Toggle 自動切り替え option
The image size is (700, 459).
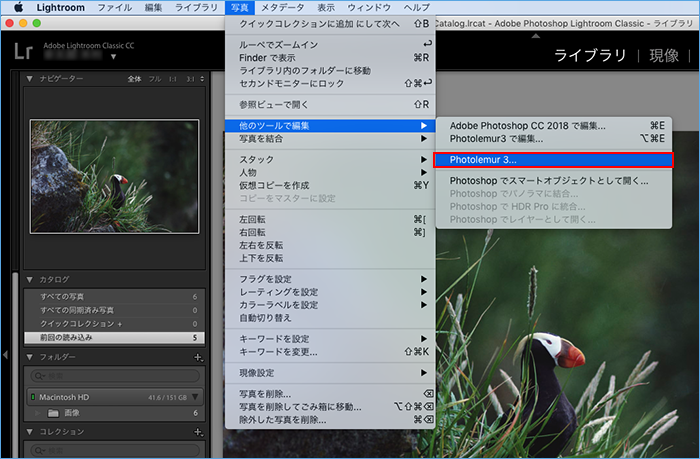(330, 318)
